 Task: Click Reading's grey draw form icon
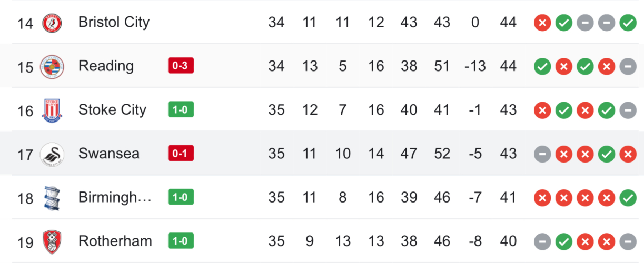(627, 67)
